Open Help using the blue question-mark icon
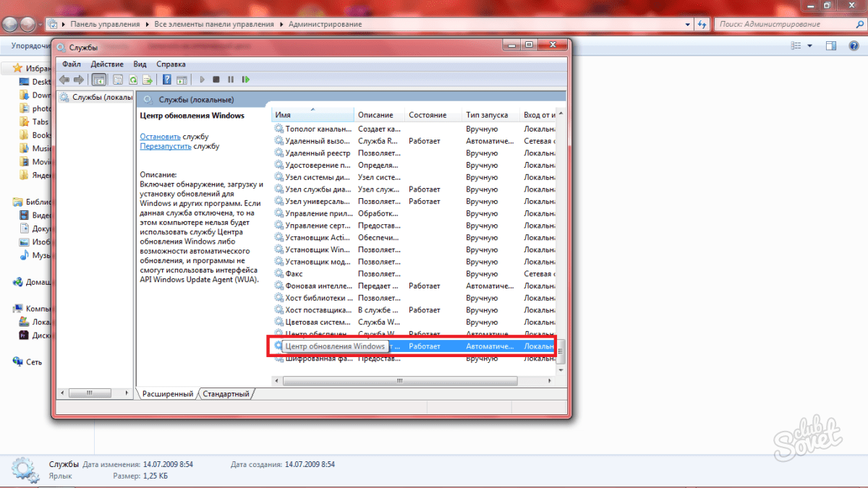Viewport: 868px width, 488px height. tap(167, 80)
